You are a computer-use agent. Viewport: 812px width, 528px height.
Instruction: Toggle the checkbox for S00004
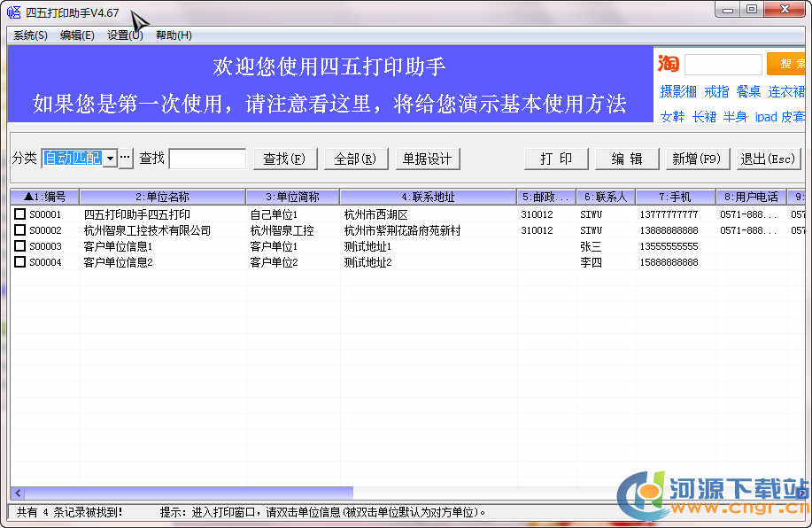(x=19, y=262)
